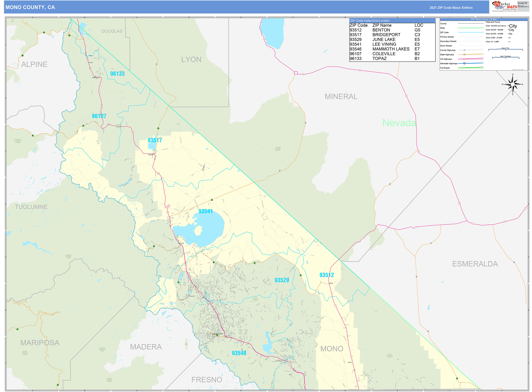
Task: Click the green Nevada state label
Action: pos(399,123)
